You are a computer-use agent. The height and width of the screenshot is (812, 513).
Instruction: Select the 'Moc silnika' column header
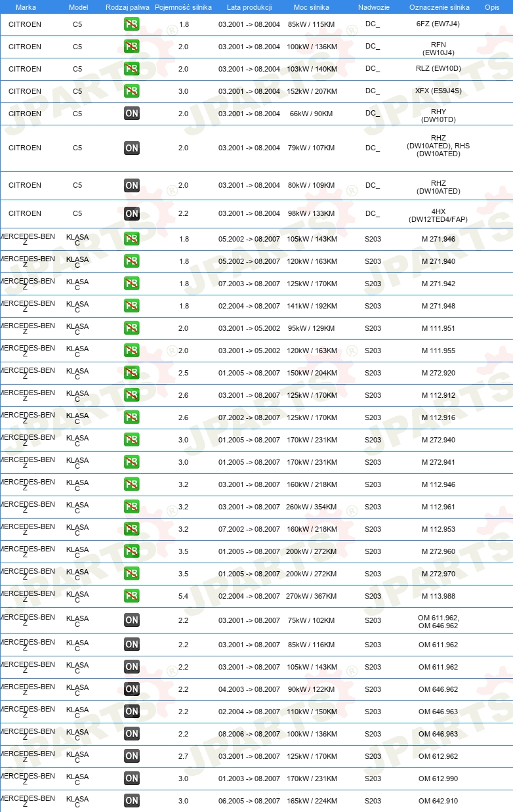[312, 7]
